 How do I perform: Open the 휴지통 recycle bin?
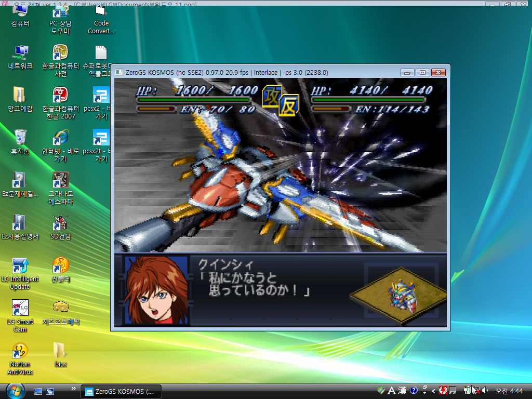pyautogui.click(x=20, y=142)
